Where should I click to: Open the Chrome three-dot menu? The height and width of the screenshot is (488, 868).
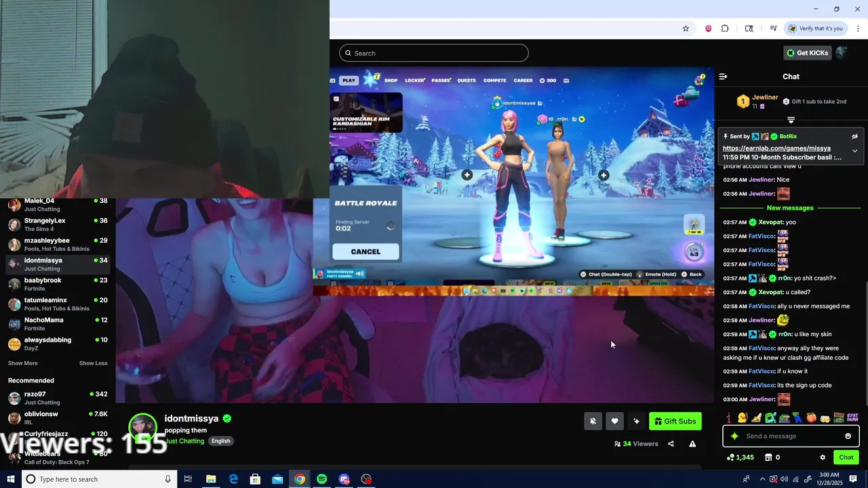pos(859,28)
